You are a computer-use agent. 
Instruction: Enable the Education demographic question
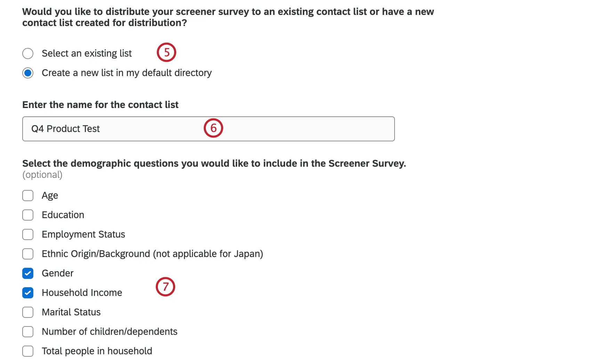tap(28, 215)
